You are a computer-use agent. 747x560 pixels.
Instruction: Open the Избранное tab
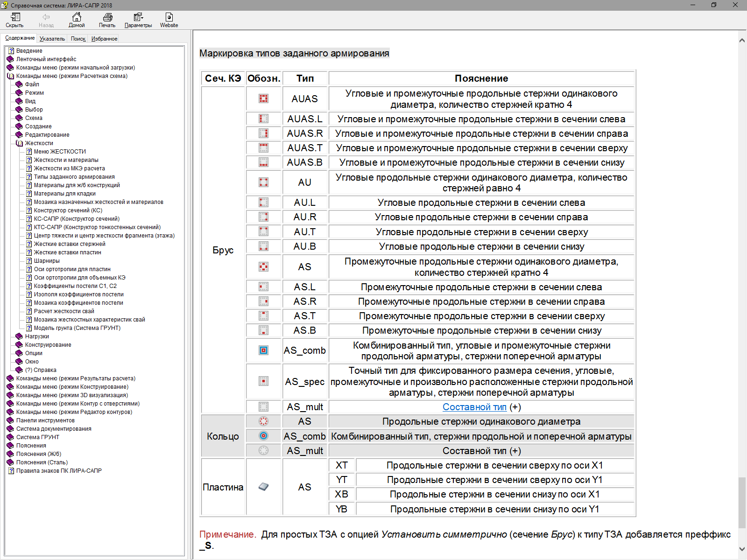coord(104,39)
